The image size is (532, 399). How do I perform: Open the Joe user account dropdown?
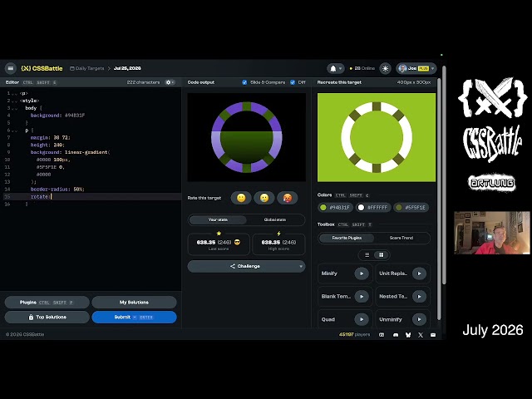(416, 68)
